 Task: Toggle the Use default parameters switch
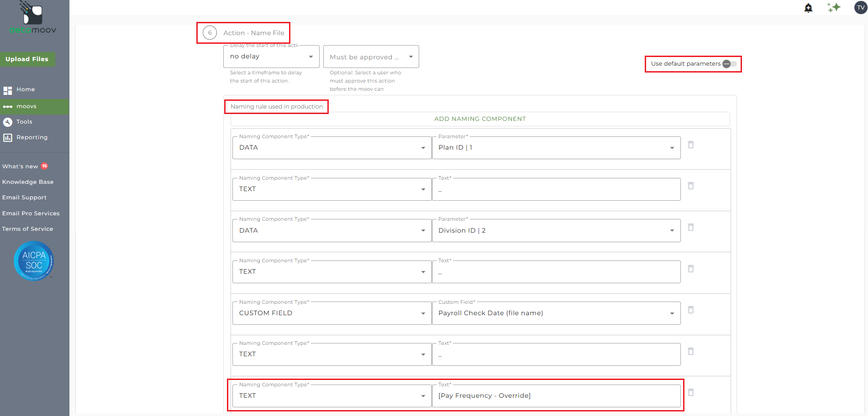(730, 64)
